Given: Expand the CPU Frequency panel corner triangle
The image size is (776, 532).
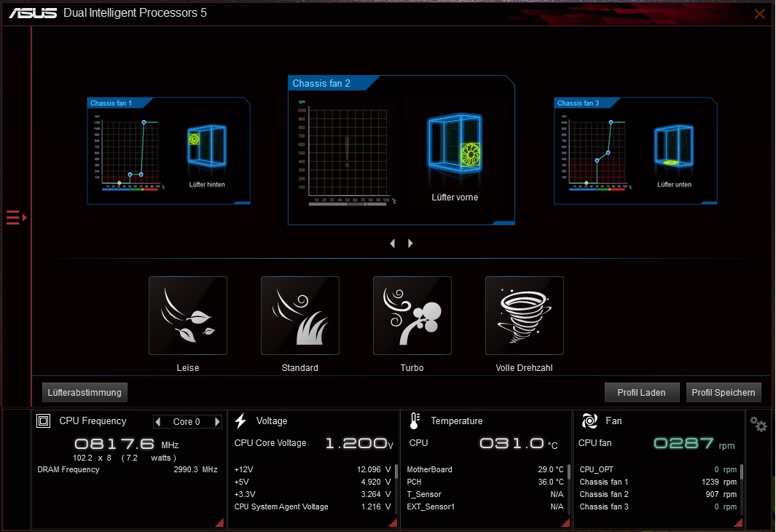Looking at the screenshot, I should coord(219,523).
